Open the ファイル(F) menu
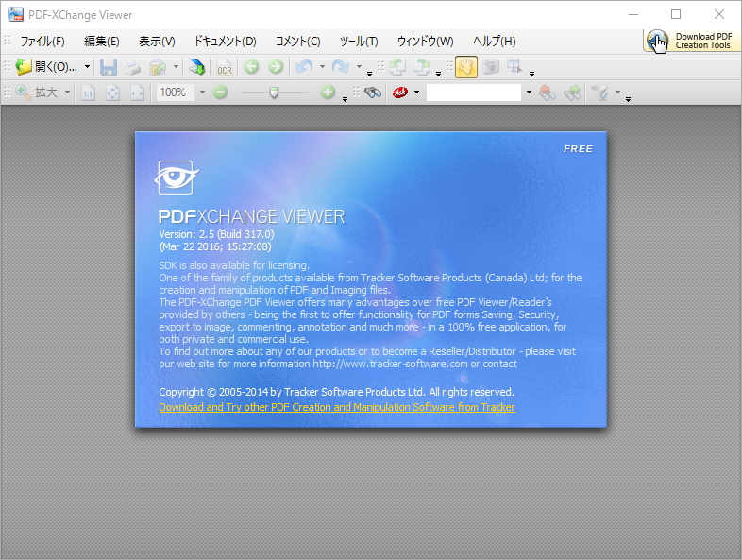 [x=42, y=42]
